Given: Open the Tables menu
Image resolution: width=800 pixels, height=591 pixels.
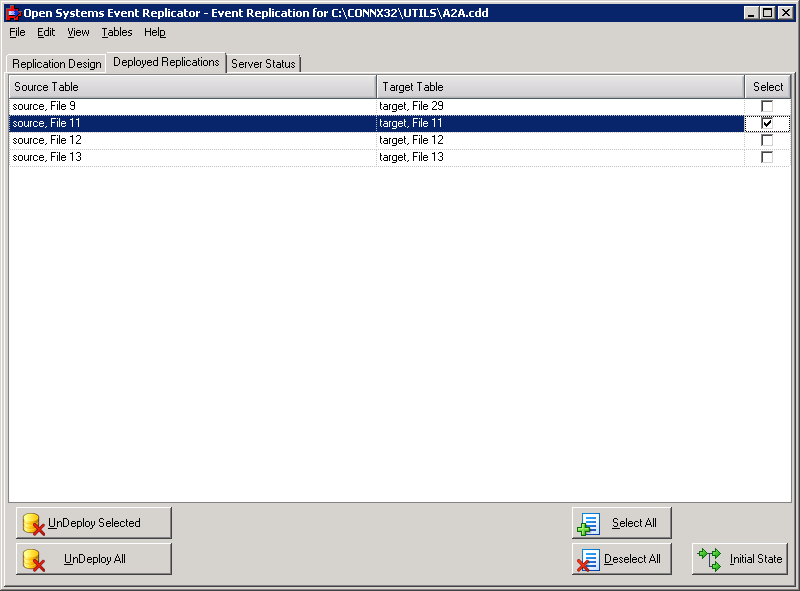Looking at the screenshot, I should pyautogui.click(x=116, y=32).
